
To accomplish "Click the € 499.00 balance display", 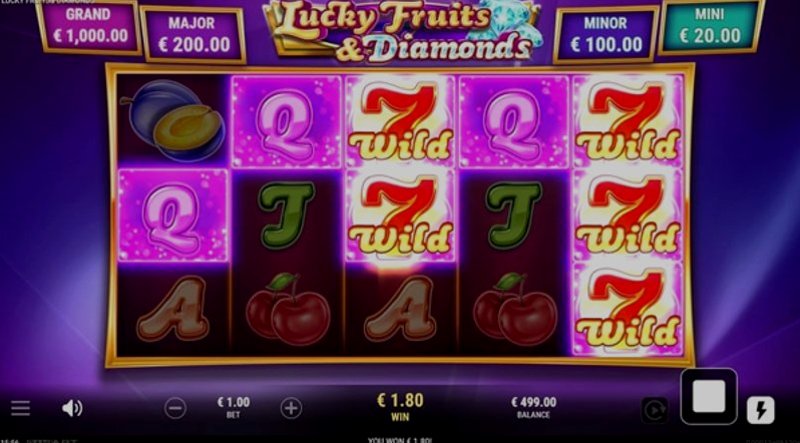I will [x=534, y=402].
